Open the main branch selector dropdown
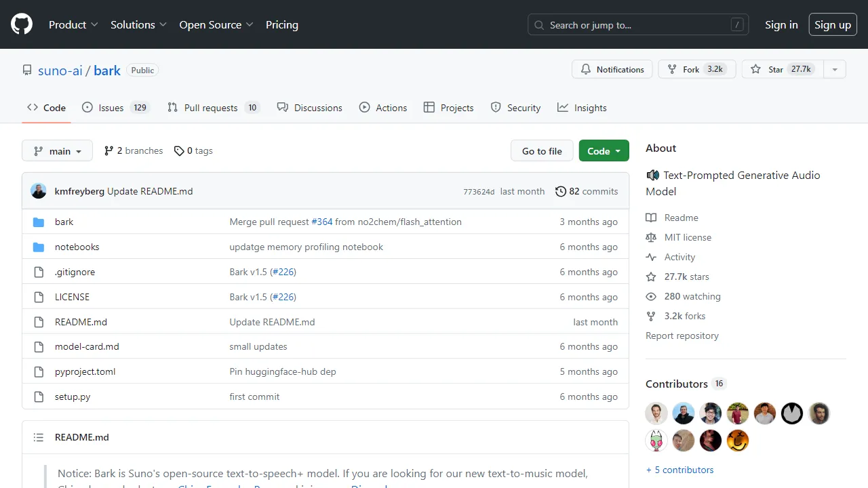 (57, 150)
